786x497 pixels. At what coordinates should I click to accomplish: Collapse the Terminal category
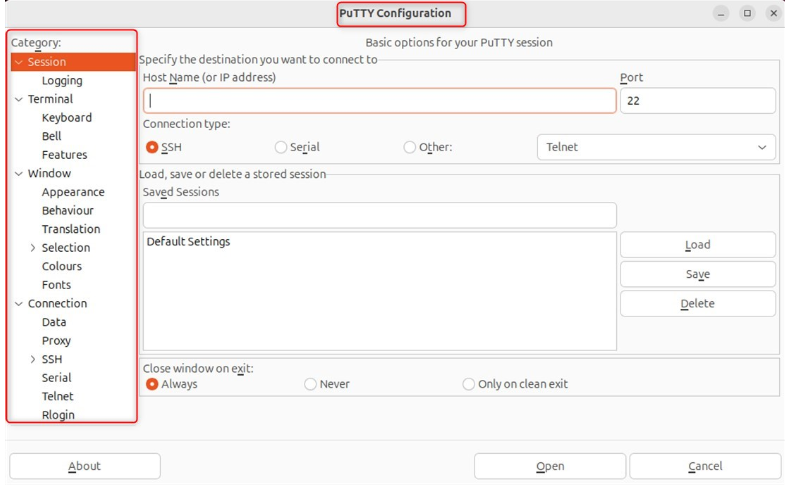tap(19, 99)
